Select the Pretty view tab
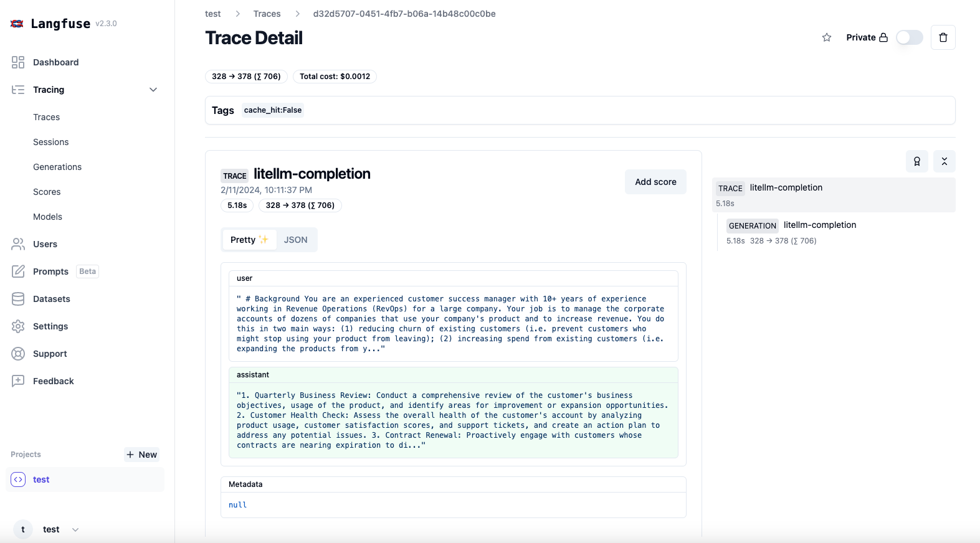The height and width of the screenshot is (543, 980). coord(249,240)
